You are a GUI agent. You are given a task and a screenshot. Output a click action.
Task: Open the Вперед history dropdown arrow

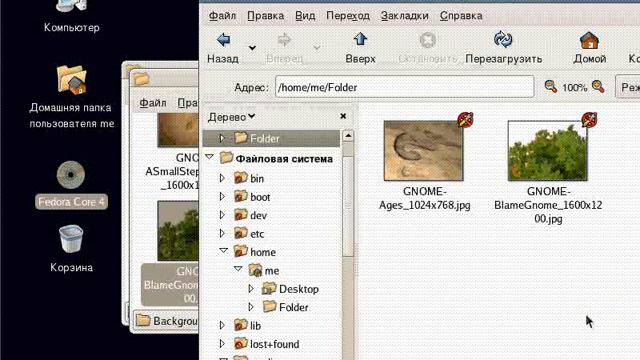coord(317,48)
